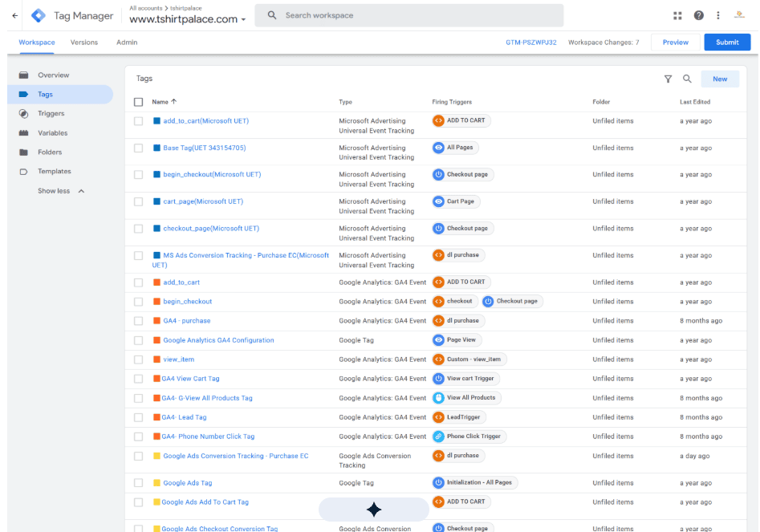Click the Variables sidebar icon
The width and height of the screenshot is (760, 532).
[24, 132]
